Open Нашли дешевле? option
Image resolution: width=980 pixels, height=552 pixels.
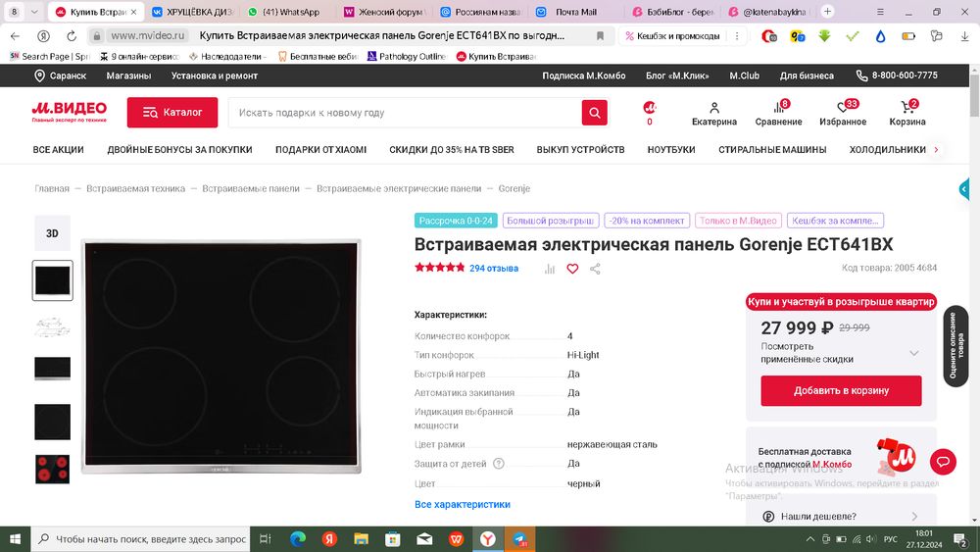[841, 517]
